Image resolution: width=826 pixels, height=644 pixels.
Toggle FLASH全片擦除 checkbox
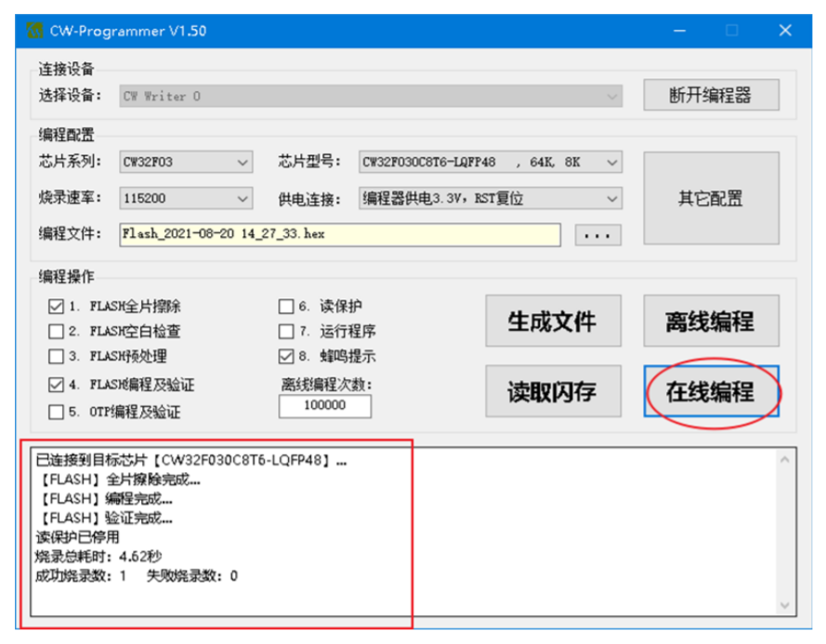pyautogui.click(x=56, y=306)
